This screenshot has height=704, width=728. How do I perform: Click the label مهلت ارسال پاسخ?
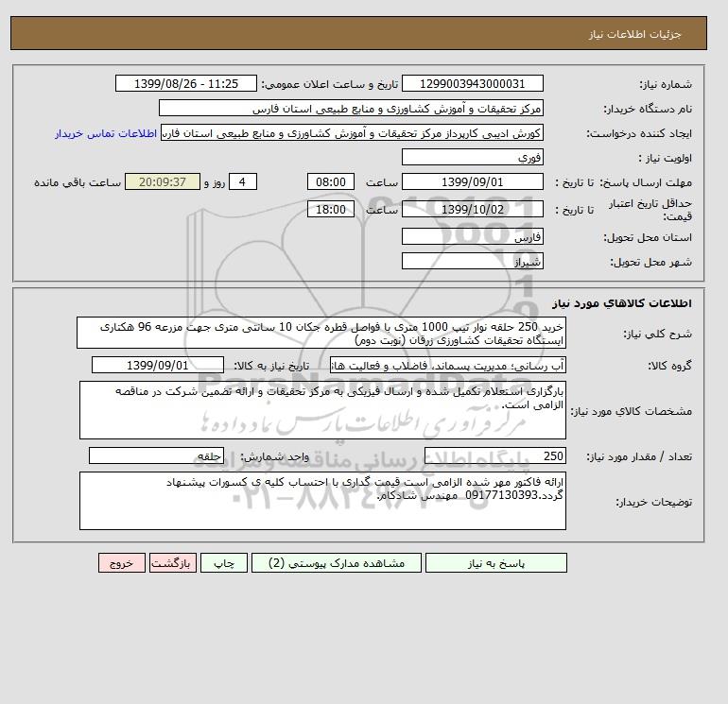(x=647, y=182)
